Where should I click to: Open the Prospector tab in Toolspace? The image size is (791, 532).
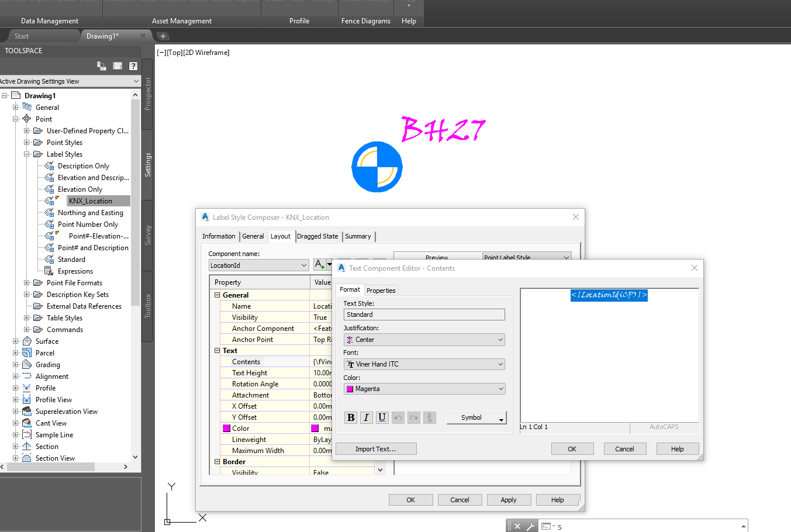coord(147,97)
